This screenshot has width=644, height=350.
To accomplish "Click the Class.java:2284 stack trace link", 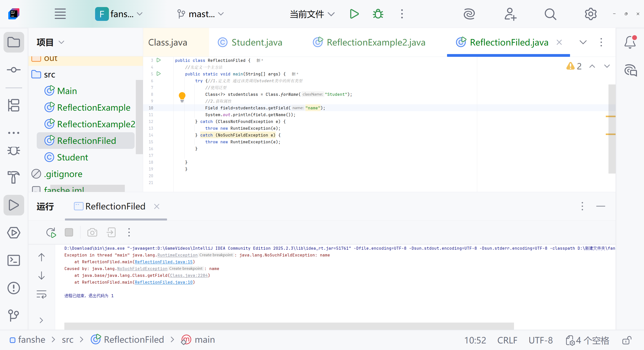I will (189, 275).
